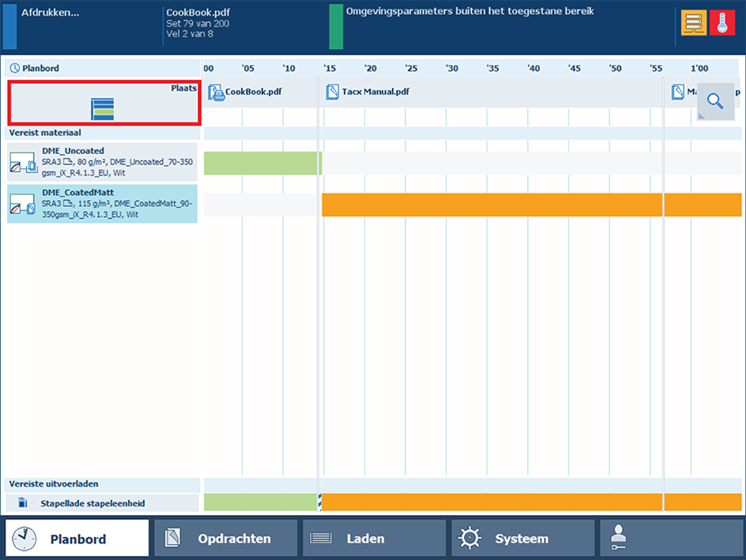This screenshot has width=746, height=560.
Task: Click the DME_Uncoated media icon
Action: tap(24, 163)
